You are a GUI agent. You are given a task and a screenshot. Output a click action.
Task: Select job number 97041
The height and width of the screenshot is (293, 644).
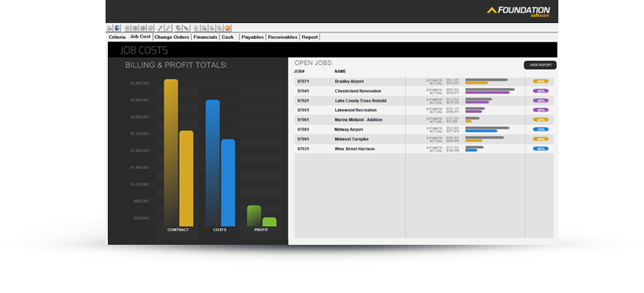click(x=303, y=91)
